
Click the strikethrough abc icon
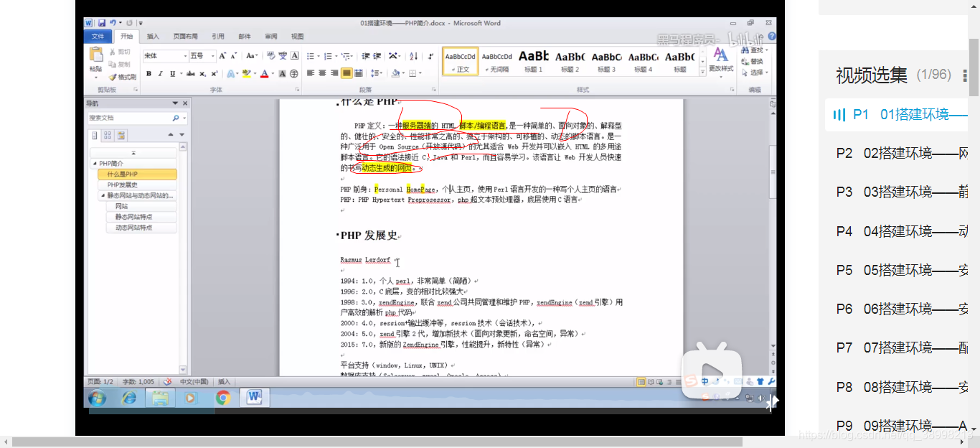190,73
